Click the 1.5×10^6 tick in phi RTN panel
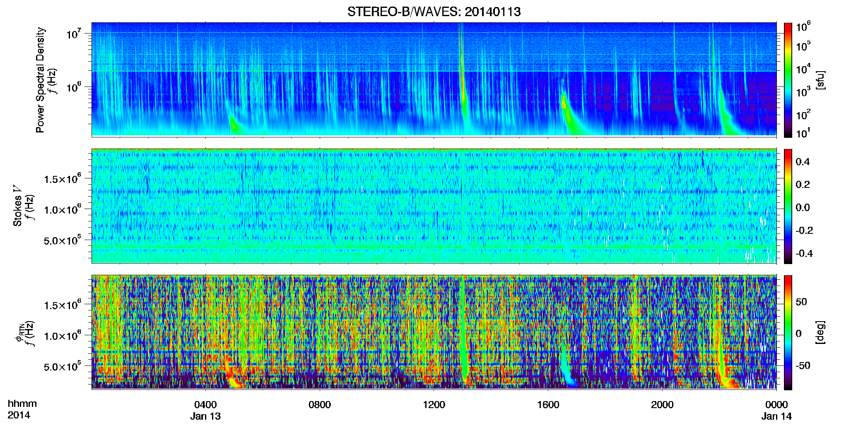The image size is (868, 447). 63,305
